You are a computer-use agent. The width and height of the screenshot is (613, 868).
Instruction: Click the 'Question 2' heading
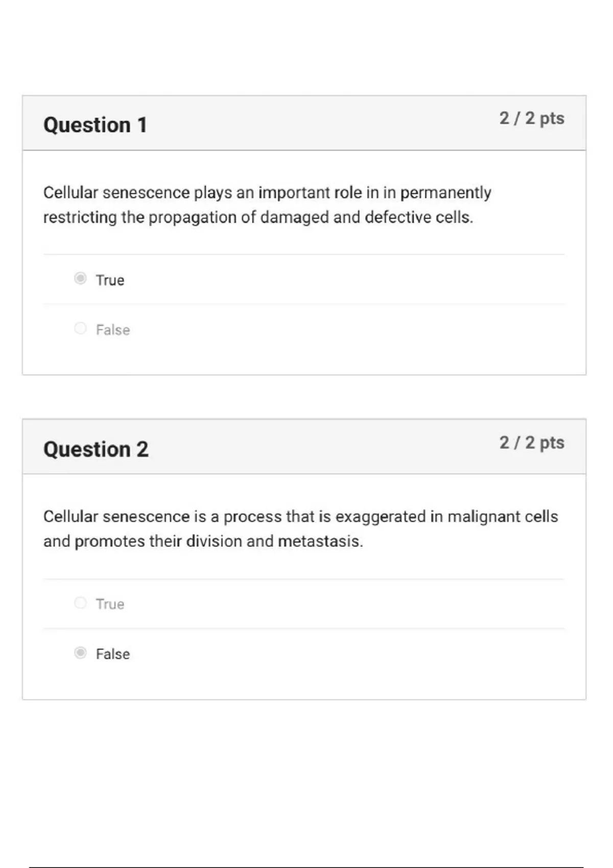click(x=96, y=449)
